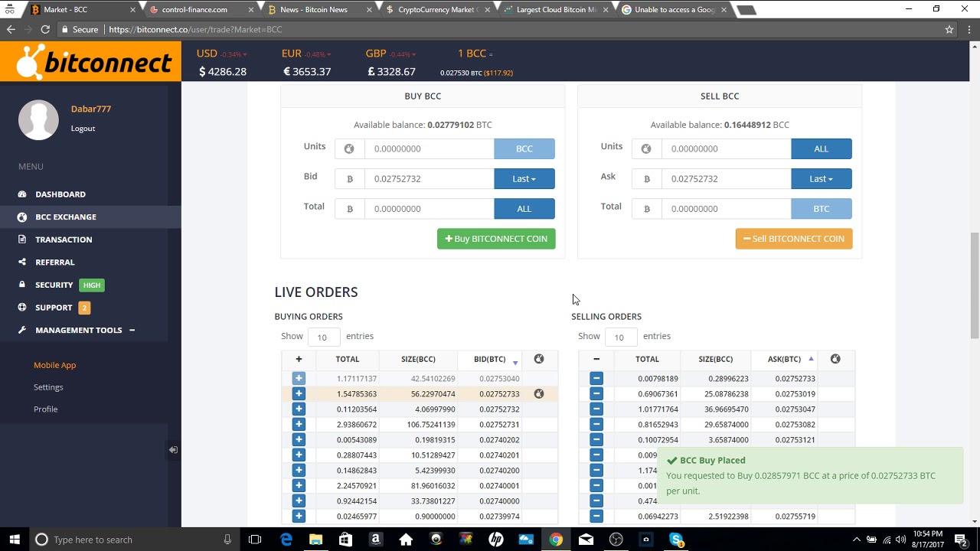This screenshot has height=551, width=980.
Task: Open the Chrome menu (three dots)
Action: [969, 29]
